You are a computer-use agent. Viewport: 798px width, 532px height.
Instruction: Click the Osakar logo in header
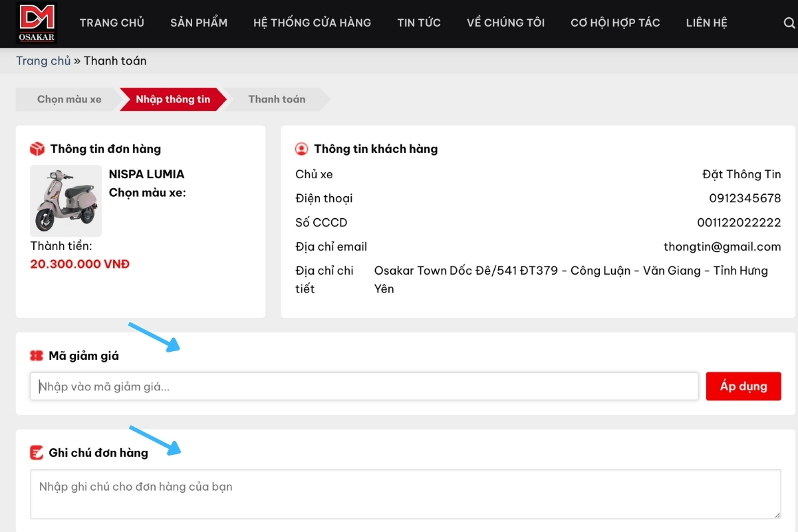coord(37,23)
